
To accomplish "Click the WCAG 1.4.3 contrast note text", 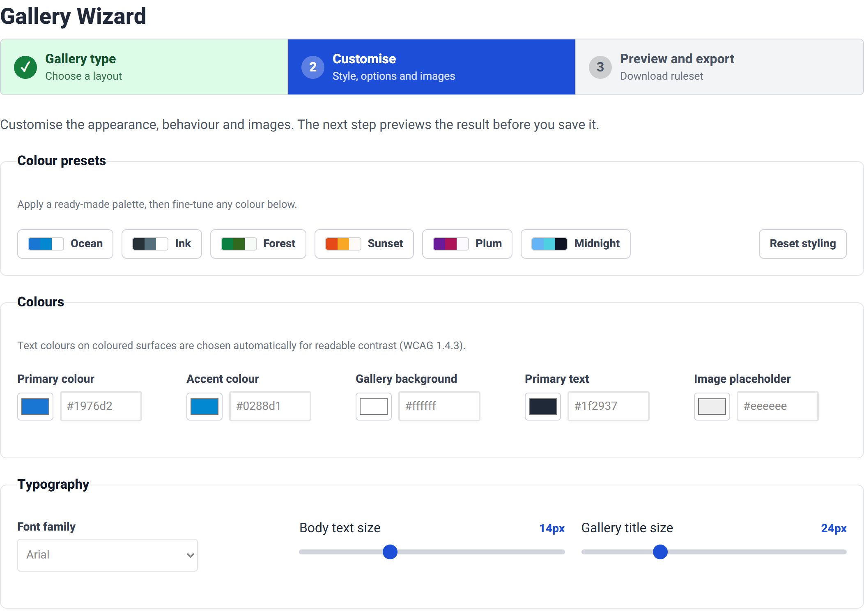I will (x=241, y=345).
